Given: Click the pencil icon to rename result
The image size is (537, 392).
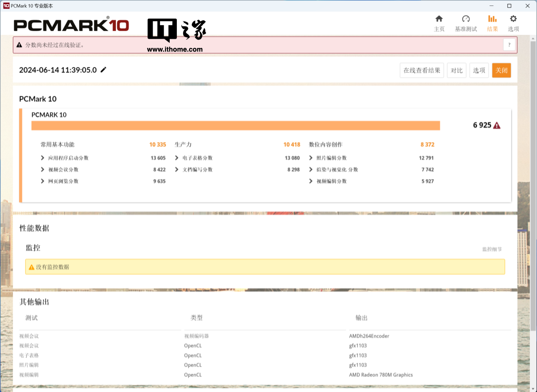Looking at the screenshot, I should click(x=103, y=70).
